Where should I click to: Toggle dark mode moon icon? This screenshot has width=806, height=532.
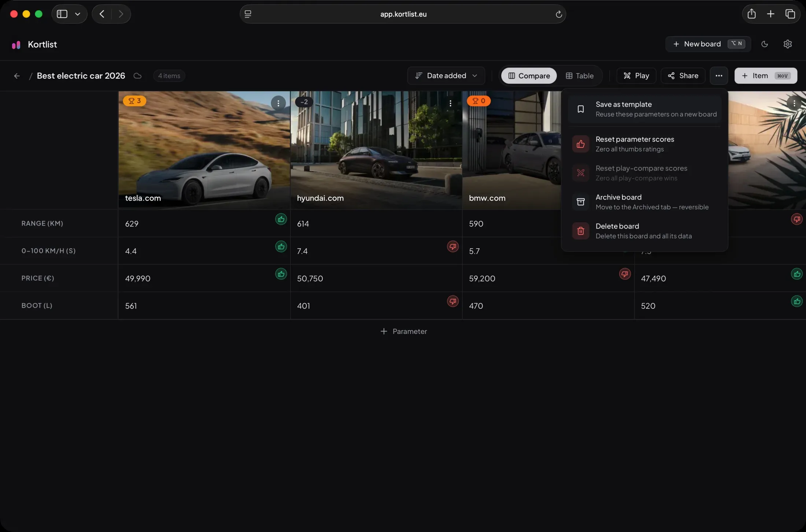click(x=765, y=44)
